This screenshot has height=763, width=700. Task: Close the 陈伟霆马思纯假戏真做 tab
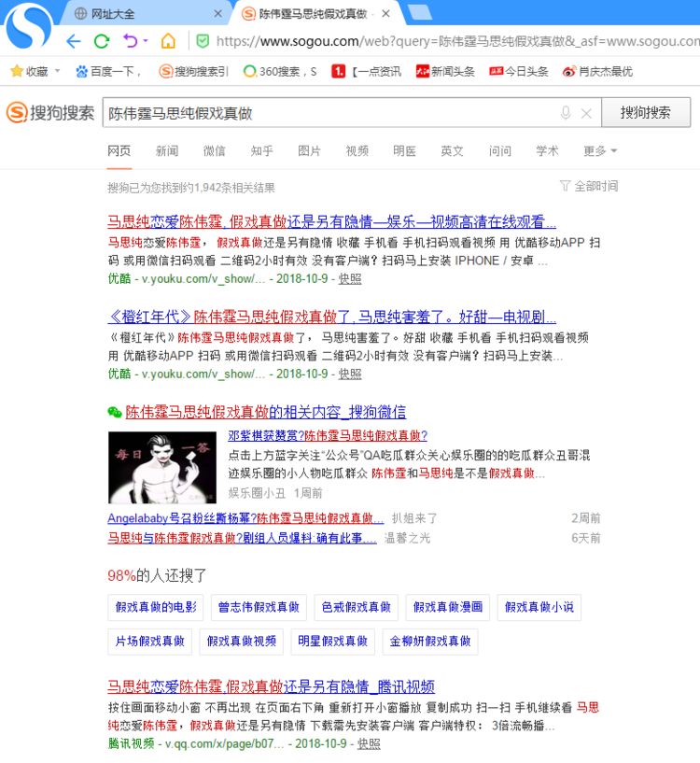[x=385, y=14]
